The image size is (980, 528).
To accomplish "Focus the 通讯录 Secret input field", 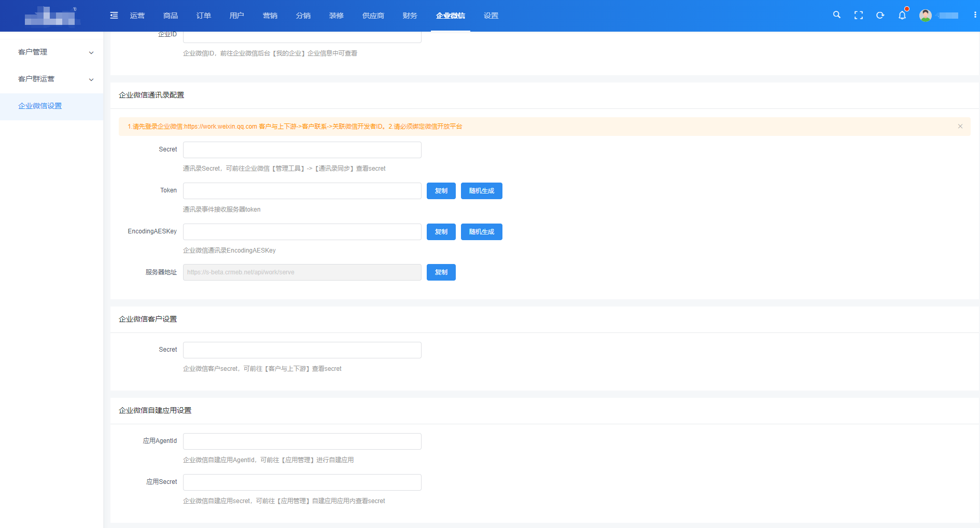I will pos(302,150).
